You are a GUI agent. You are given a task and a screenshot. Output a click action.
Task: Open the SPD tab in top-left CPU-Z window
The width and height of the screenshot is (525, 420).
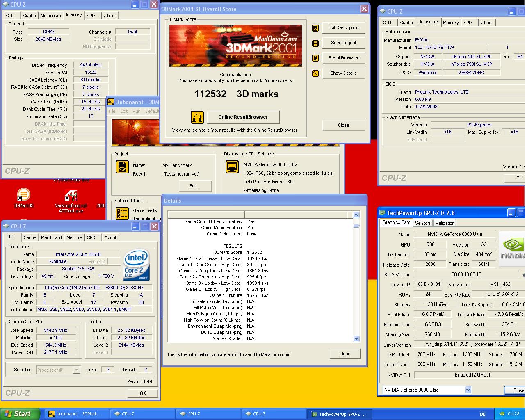click(x=91, y=16)
